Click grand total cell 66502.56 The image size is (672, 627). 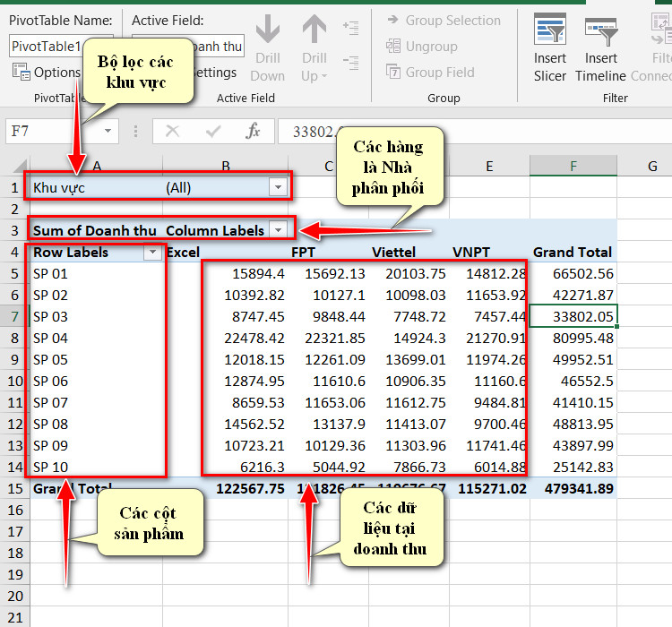click(x=573, y=273)
